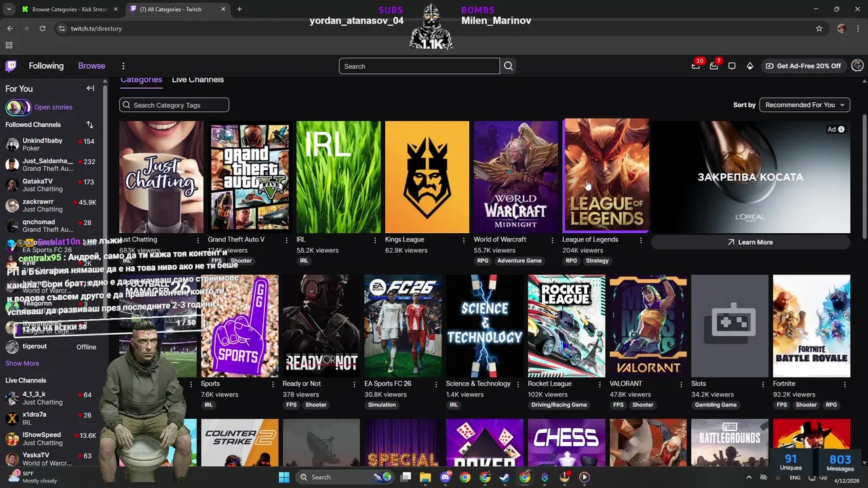
Task: Click the Gambling Game tag under Slots
Action: 715,405
